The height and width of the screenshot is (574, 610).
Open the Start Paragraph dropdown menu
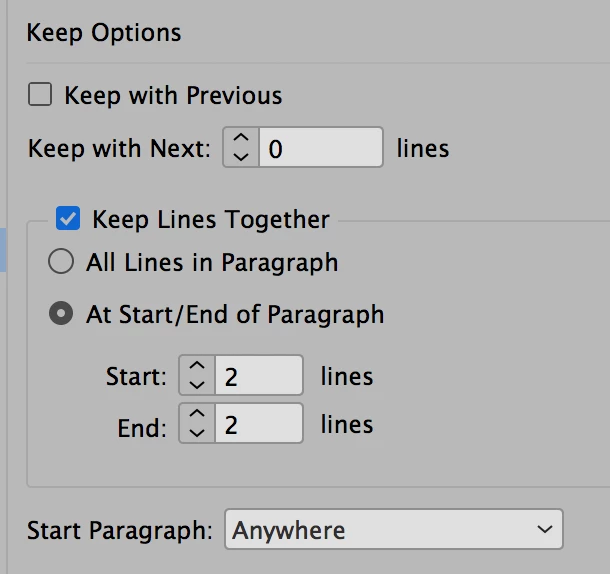tap(393, 530)
